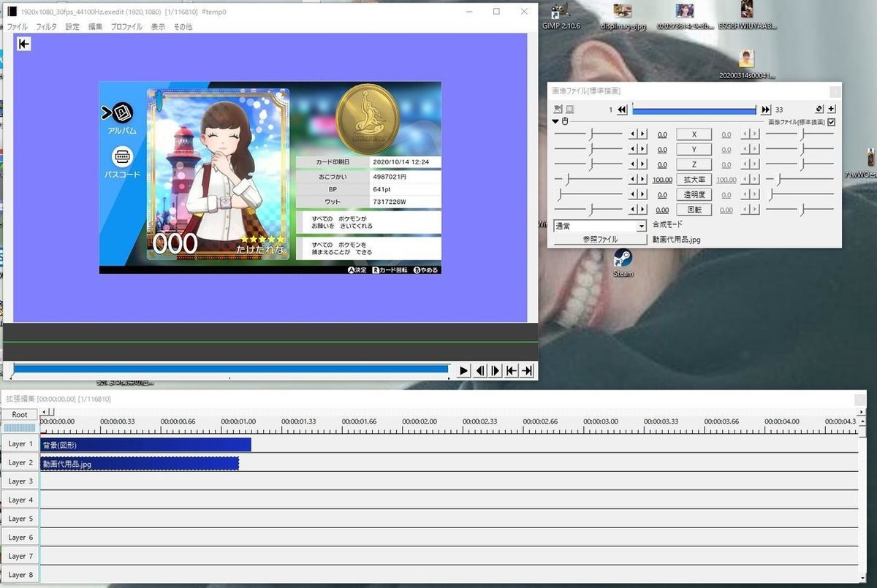The width and height of the screenshot is (877, 588).
Task: Toggle Layer 5 visibility button
Action: [20, 519]
